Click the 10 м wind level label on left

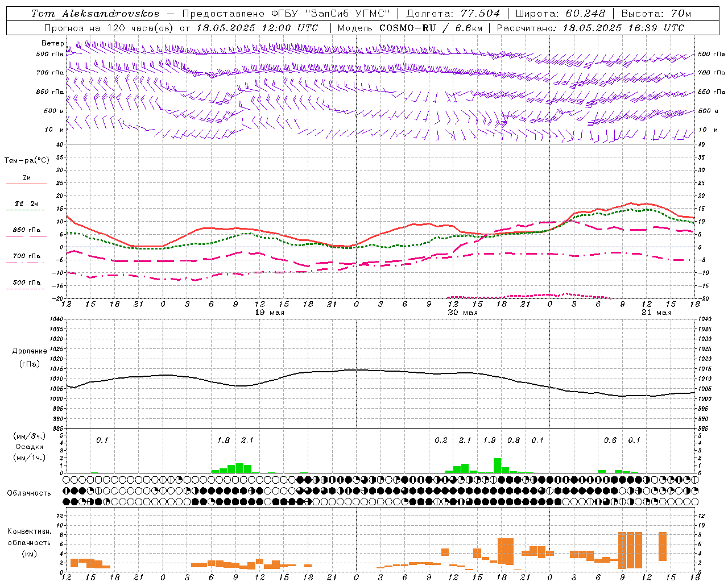(x=54, y=130)
